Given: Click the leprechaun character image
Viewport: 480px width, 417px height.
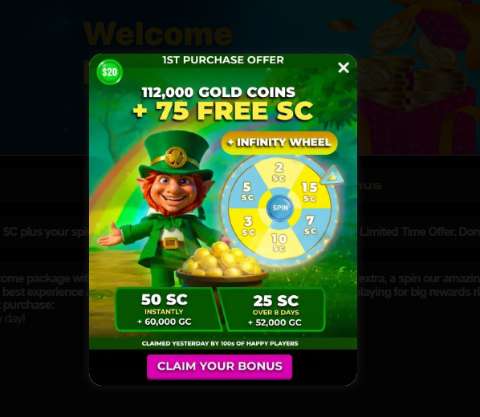Looking at the screenshot, I should coord(165,207).
